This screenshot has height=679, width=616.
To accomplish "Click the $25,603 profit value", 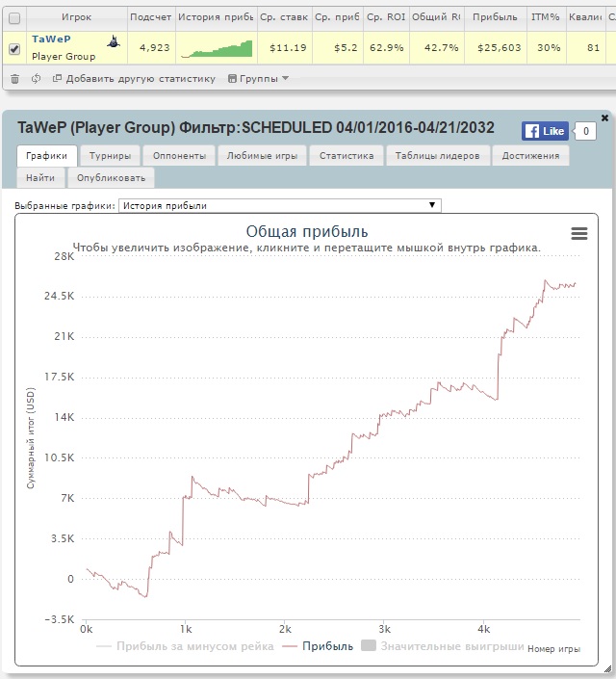I will 500,47.
